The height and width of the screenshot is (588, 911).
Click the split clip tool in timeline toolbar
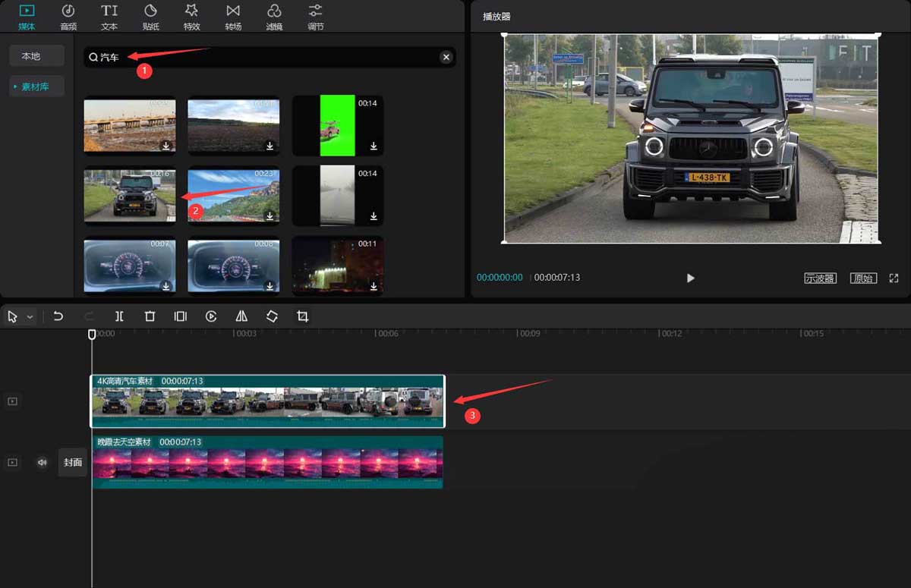click(119, 316)
